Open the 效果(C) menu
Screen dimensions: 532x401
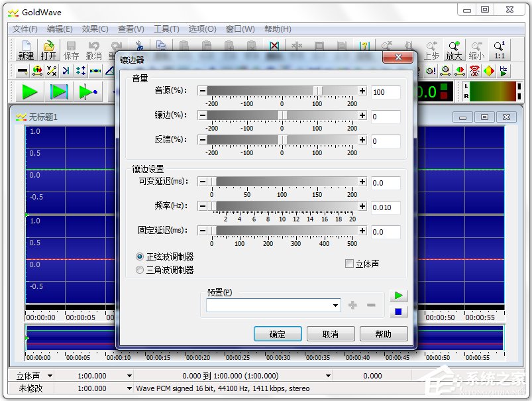coord(95,29)
